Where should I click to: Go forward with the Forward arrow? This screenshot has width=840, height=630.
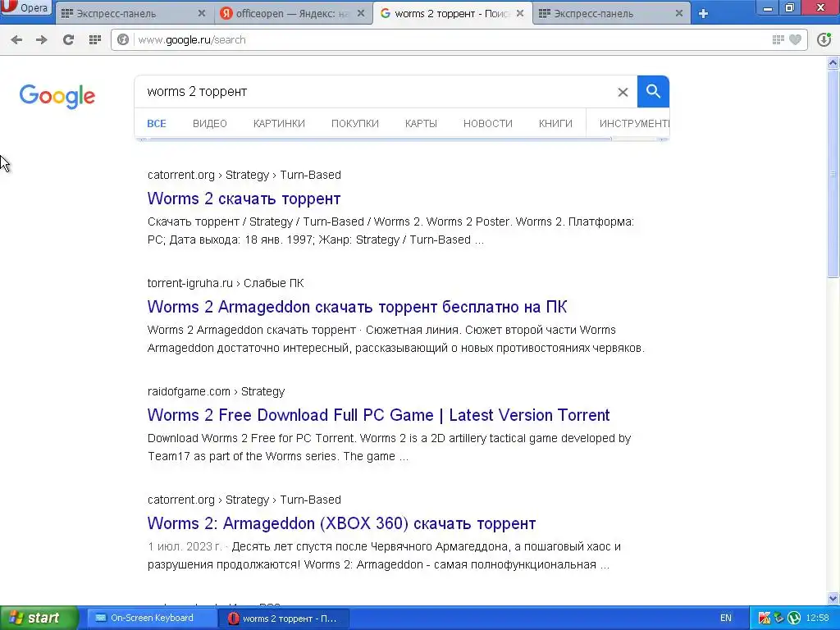[41, 39]
